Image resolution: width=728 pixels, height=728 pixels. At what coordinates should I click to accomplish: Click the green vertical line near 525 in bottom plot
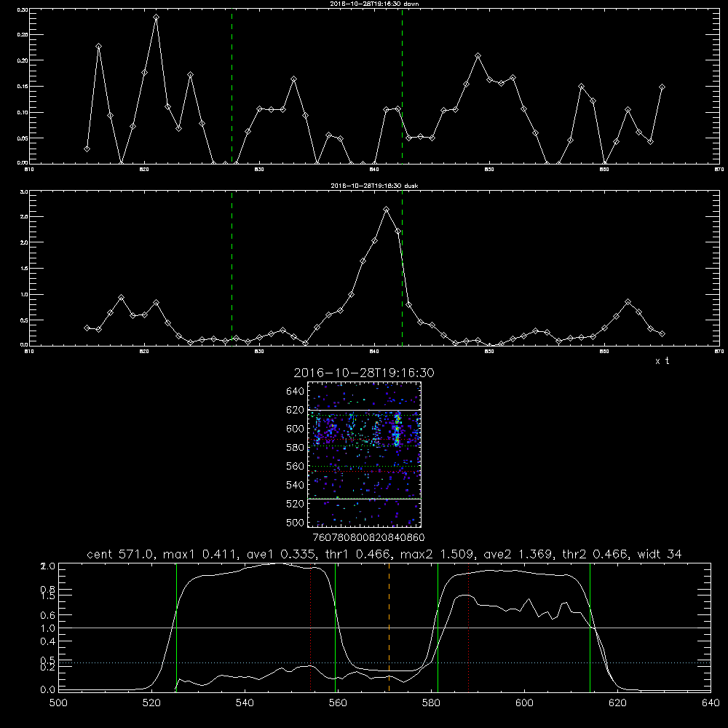pyautogui.click(x=176, y=627)
